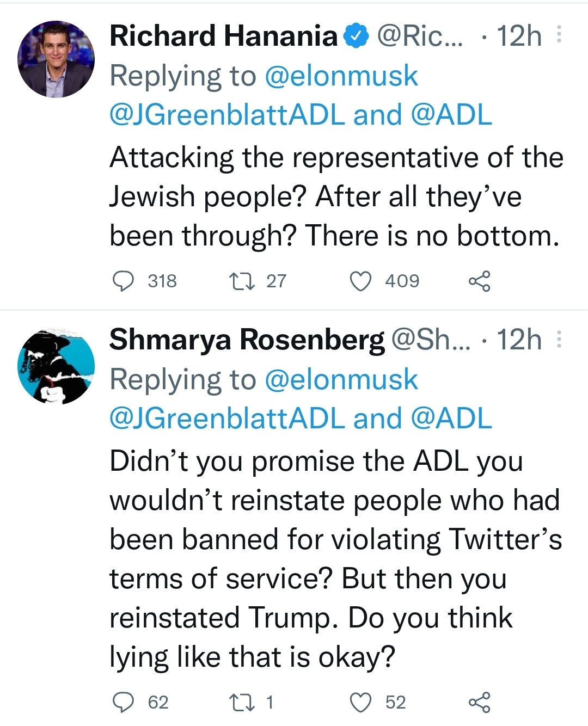This screenshot has width=588, height=726.
Task: Open Shmarya Rosenberg's display name
Action: (247, 340)
